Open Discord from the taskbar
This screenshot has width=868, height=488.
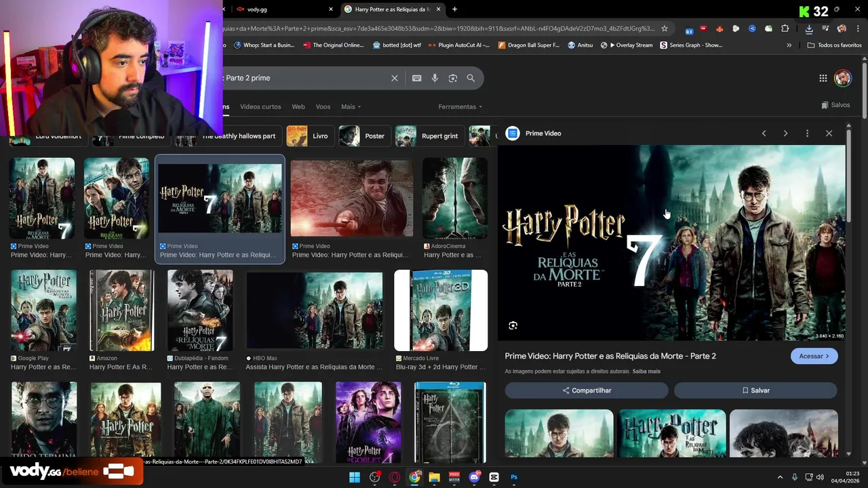tap(474, 477)
